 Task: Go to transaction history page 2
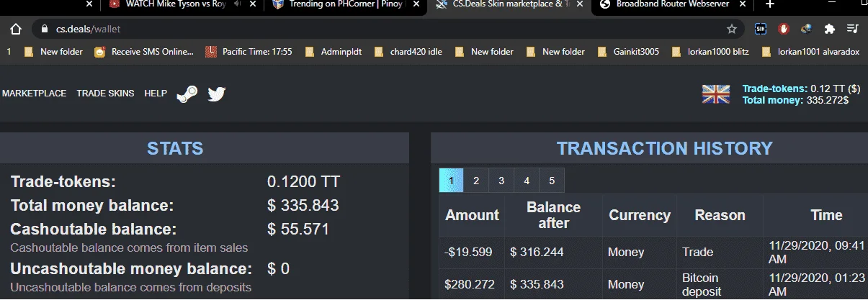tap(476, 181)
